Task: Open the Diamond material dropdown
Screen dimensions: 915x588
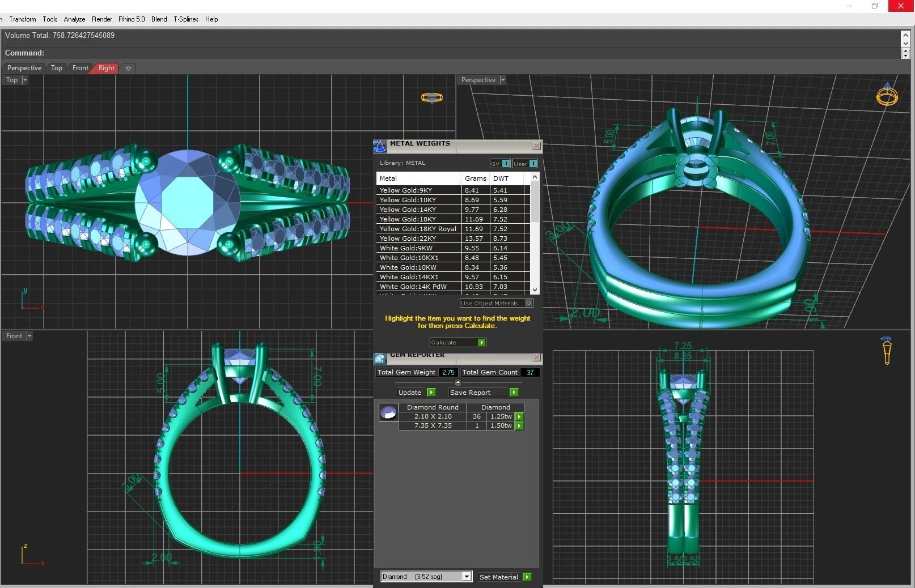Action: (x=466, y=577)
